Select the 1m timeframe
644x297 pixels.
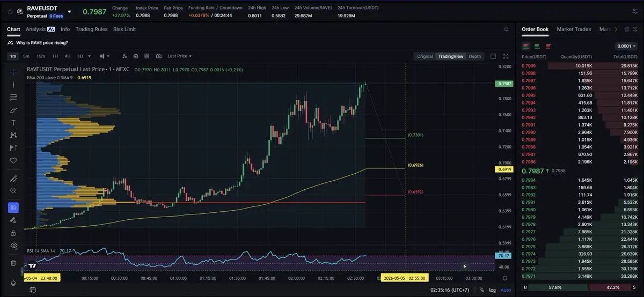pyautogui.click(x=13, y=56)
